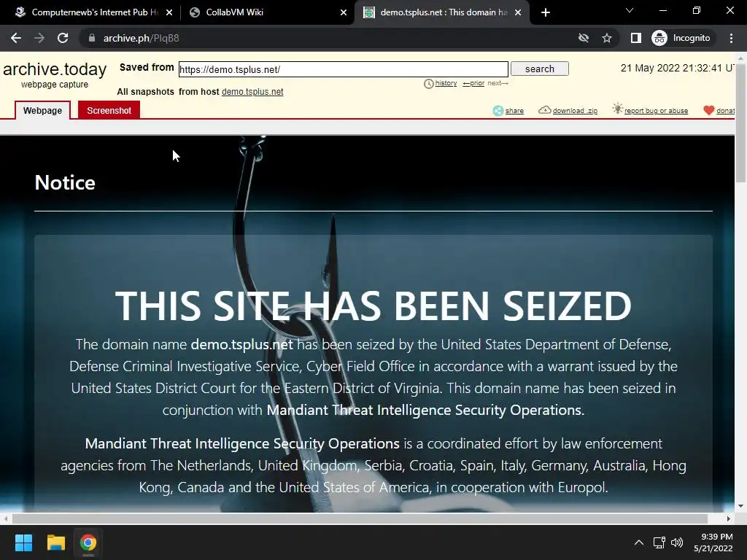Click the vertical scrollbar thumb
This screenshot has width=747, height=560.
(x=740, y=122)
